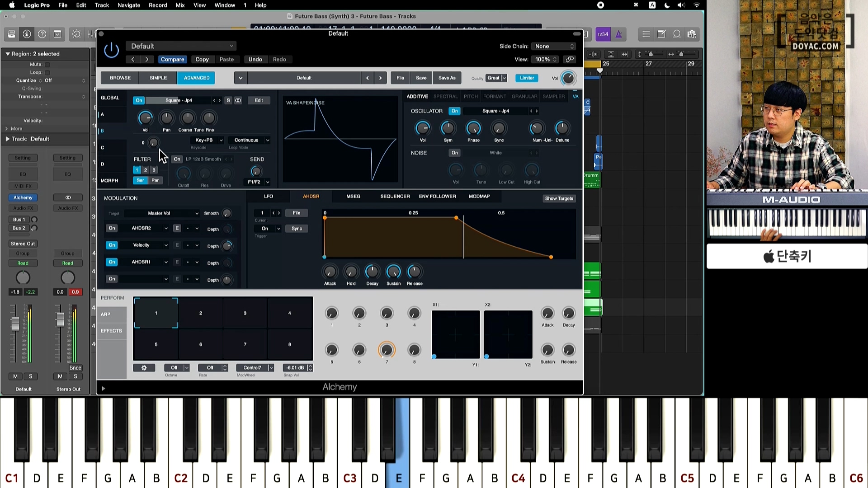Screen dimensions: 868x488
Task: Open the List Editors icon
Action: [x=646, y=34]
